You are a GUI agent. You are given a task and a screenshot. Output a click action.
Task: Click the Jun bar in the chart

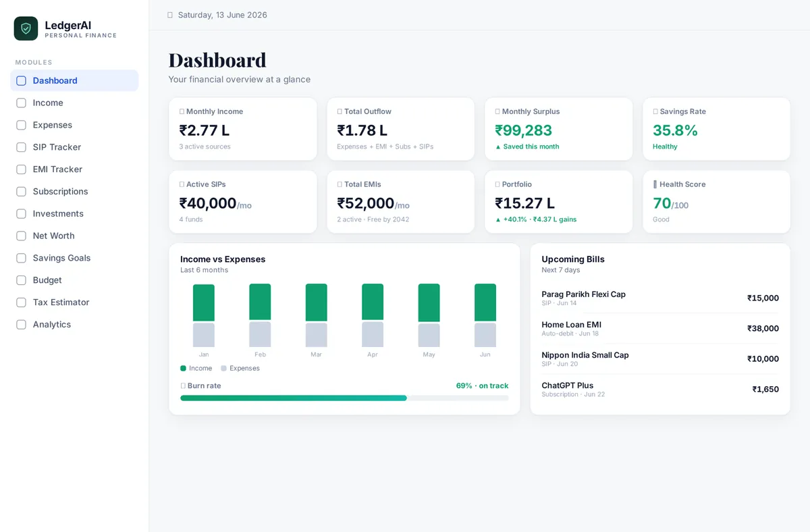point(485,315)
